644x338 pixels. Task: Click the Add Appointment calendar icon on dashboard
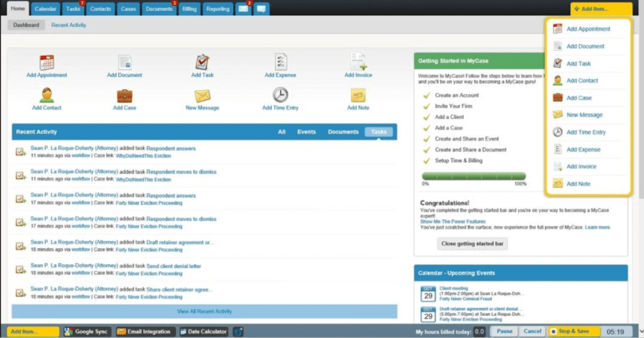click(47, 62)
